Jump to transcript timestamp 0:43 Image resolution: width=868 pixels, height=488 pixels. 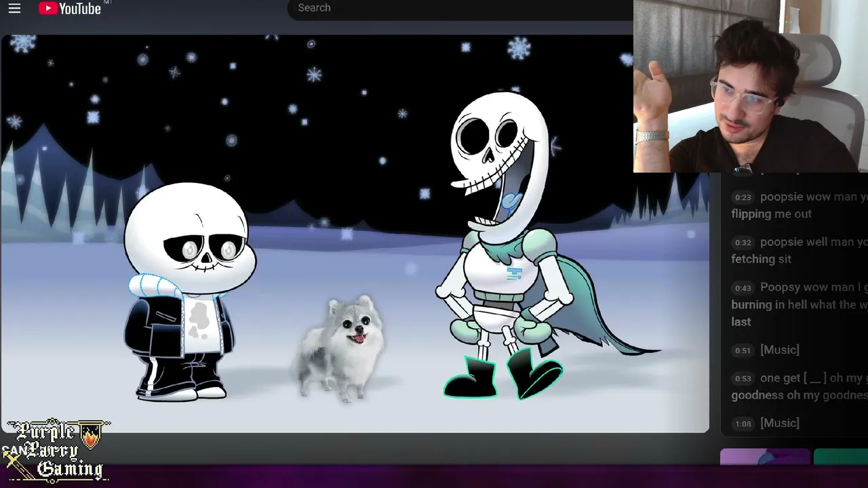pyautogui.click(x=743, y=288)
